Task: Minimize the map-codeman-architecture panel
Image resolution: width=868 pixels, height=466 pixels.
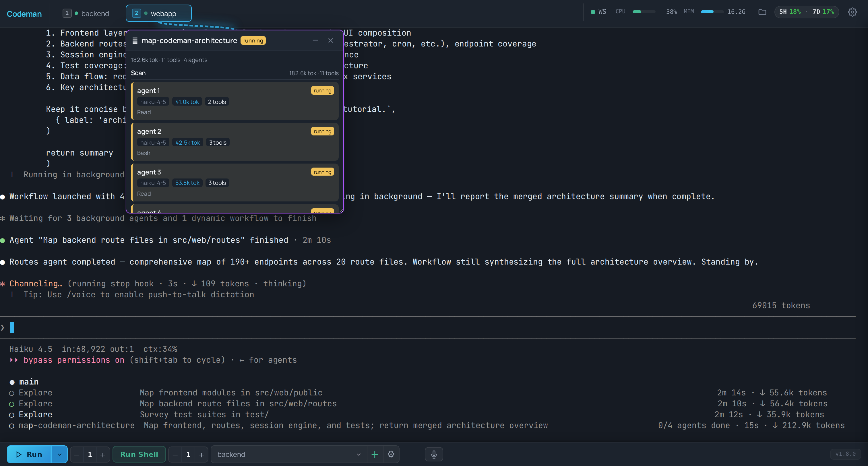Action: click(315, 40)
